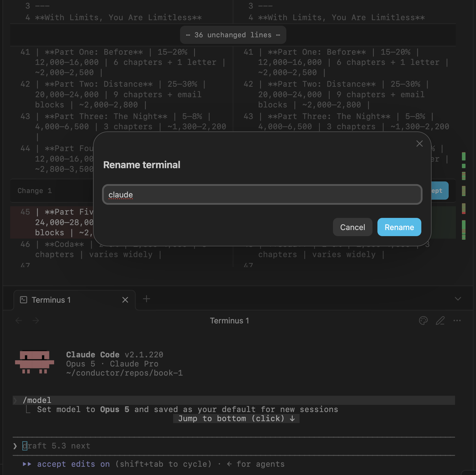Viewport: 476px width, 475px height.
Task: Click the Claude Code prompt input
Action: click(234, 446)
